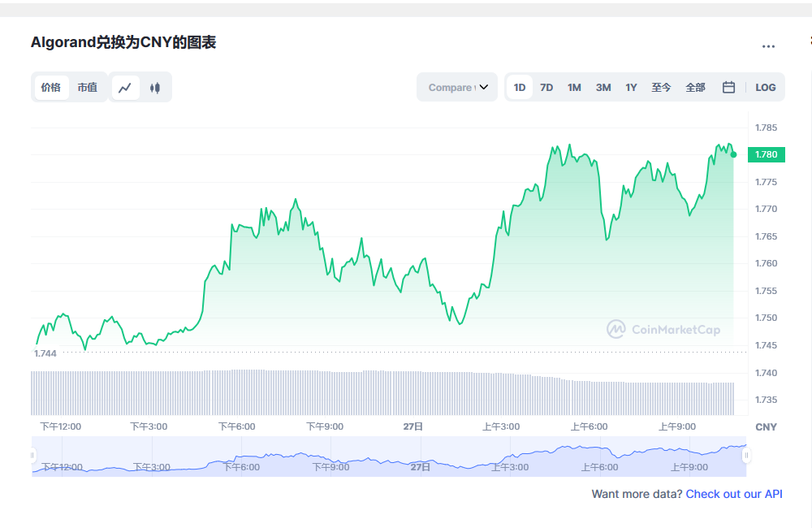Click the 下午12:00 label on main time axis
This screenshot has width=812, height=528.
pyautogui.click(x=61, y=426)
